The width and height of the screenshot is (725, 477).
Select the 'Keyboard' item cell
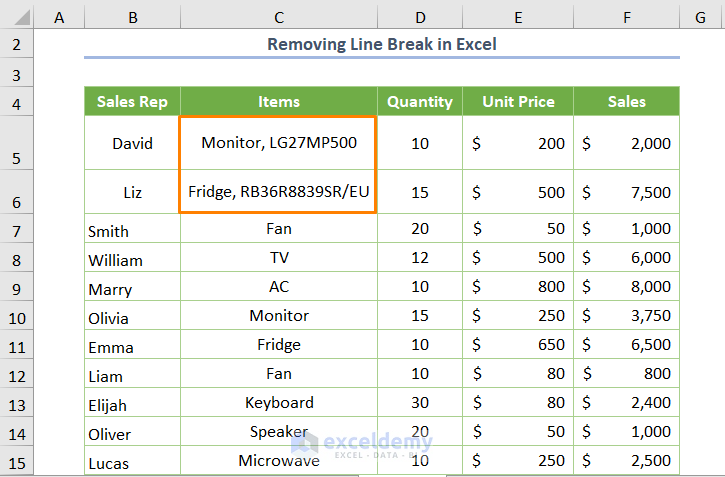point(278,403)
